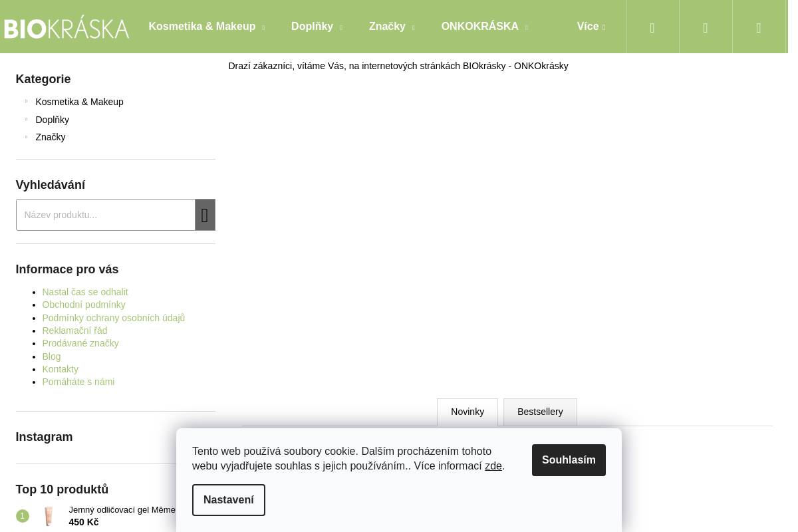Select Doplňky in sidebar categories
The image size is (798, 532).
click(53, 120)
